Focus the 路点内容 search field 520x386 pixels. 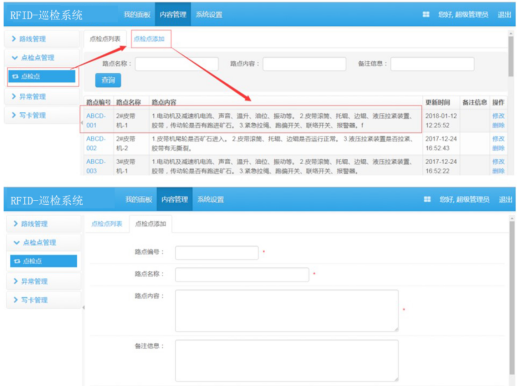(x=304, y=64)
